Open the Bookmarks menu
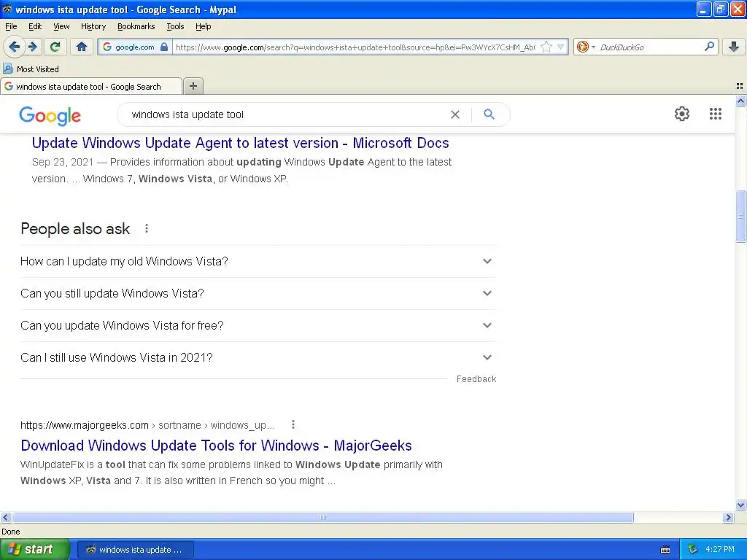This screenshot has width=747, height=560. [136, 26]
